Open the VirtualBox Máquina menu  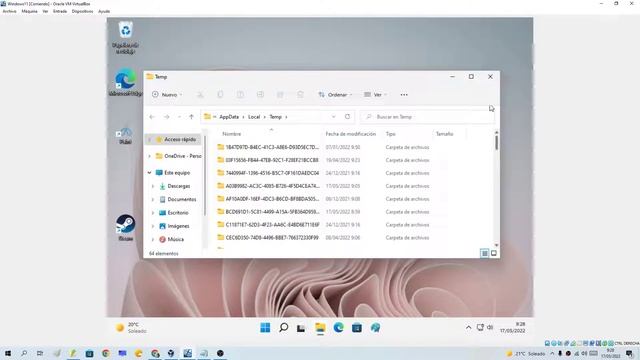point(29,11)
